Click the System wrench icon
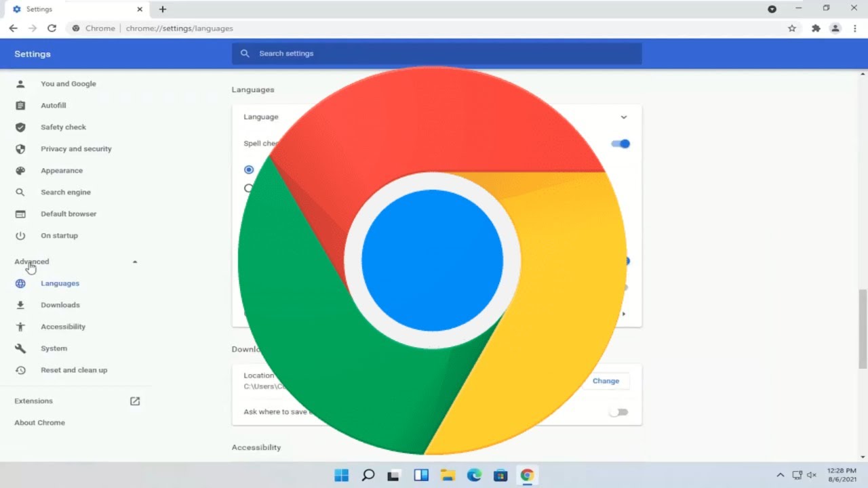Image resolution: width=868 pixels, height=488 pixels. pos(20,348)
